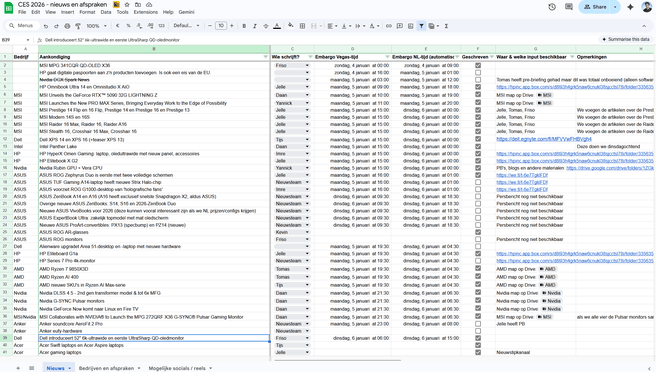Open the functions sigma menu

[x=446, y=26]
